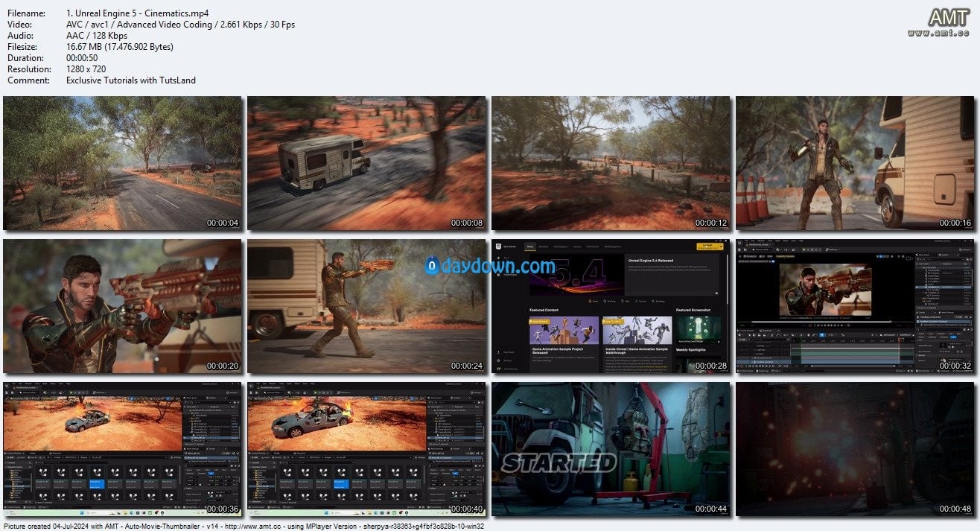
Task: Open the Marketplace tab in Epic launcher
Action: point(561,247)
